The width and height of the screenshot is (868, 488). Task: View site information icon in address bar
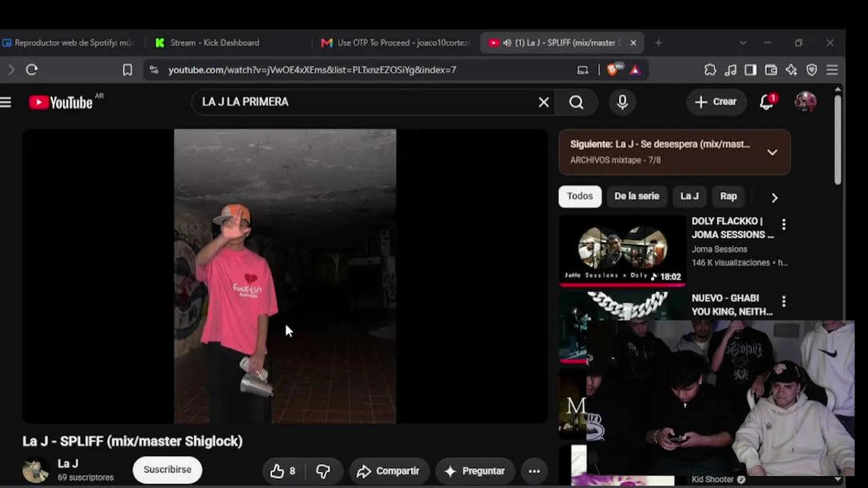pyautogui.click(x=154, y=70)
